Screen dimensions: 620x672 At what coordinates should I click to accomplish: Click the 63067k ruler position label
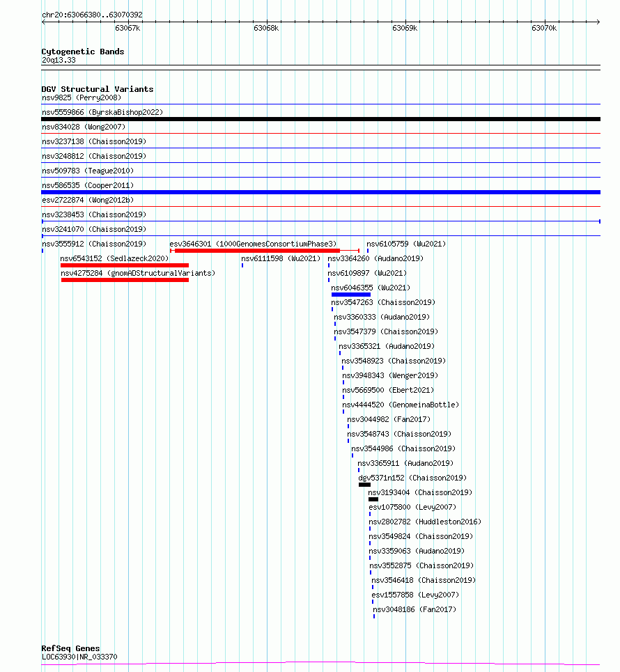pyautogui.click(x=127, y=28)
